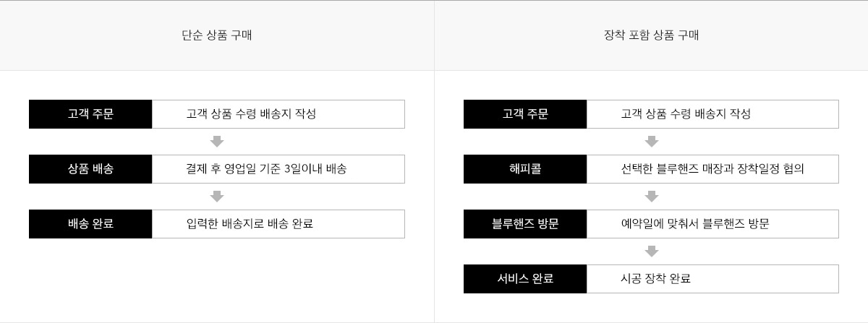Click 고객 주문 label under 장착 포함 상품 구매
The width and height of the screenshot is (868, 323).
tap(525, 114)
